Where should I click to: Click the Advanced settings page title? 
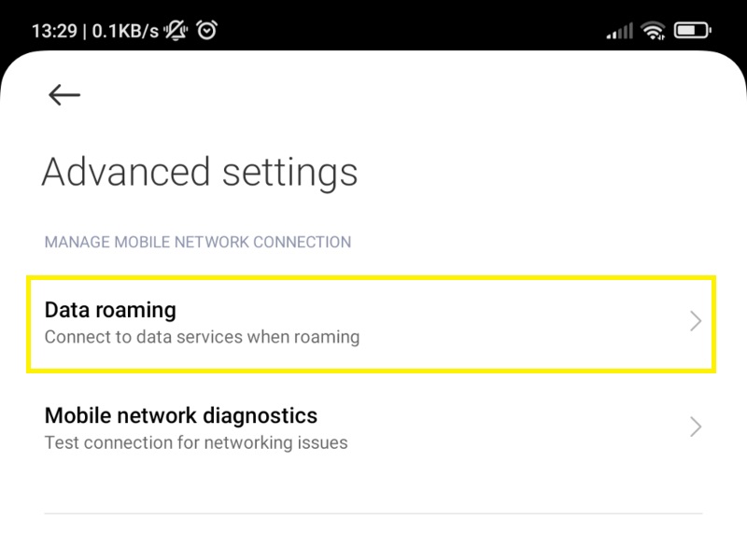pyautogui.click(x=200, y=173)
